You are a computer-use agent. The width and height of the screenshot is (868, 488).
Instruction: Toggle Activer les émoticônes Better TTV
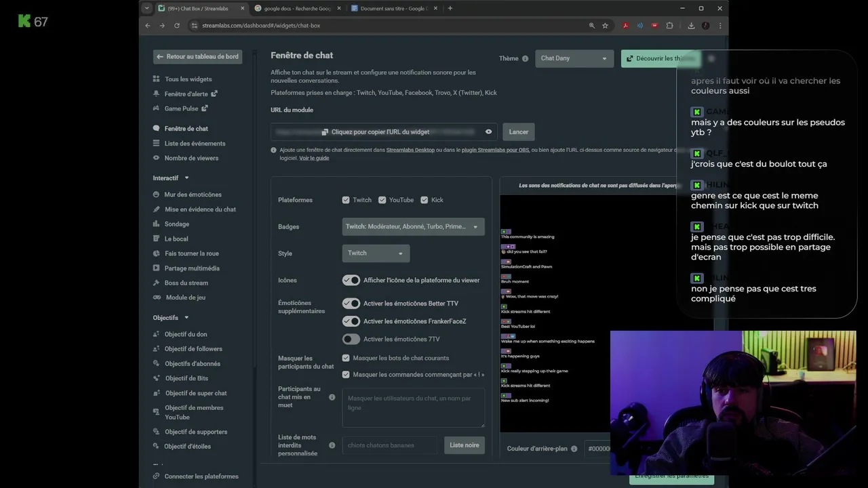351,303
